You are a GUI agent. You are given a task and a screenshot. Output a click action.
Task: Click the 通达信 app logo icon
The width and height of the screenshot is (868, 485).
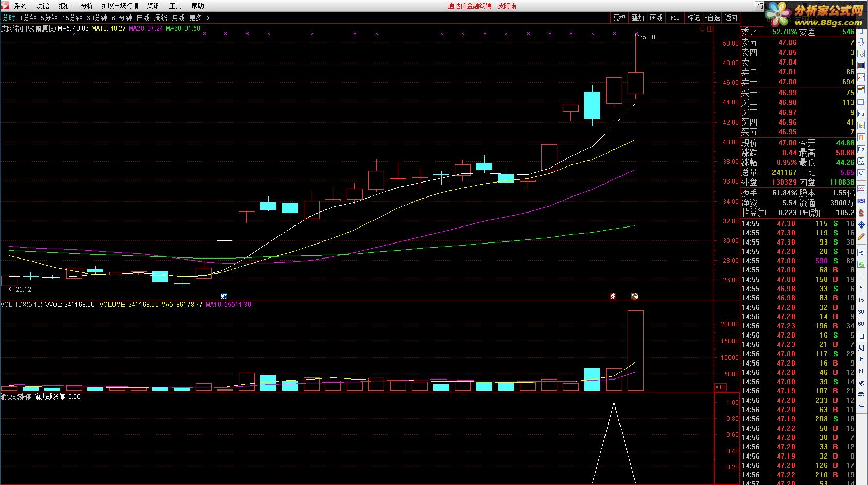click(5, 6)
